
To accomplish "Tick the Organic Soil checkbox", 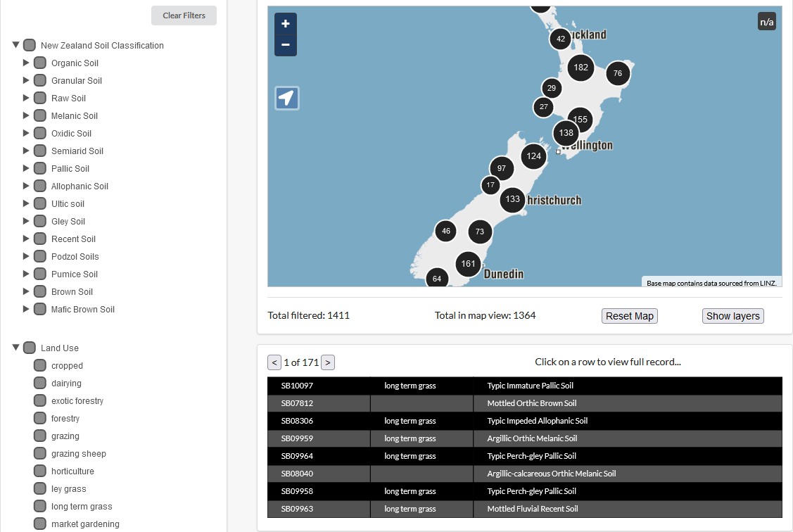I will tap(40, 63).
